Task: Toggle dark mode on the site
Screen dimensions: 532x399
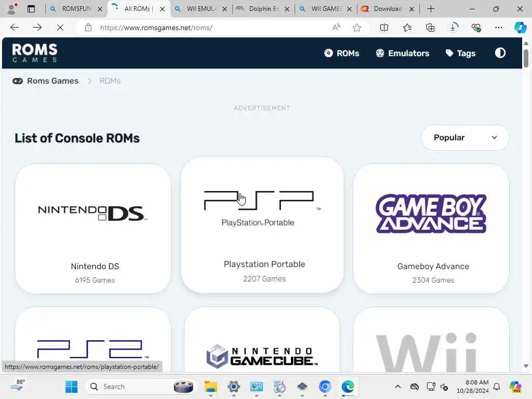Action: pos(500,53)
